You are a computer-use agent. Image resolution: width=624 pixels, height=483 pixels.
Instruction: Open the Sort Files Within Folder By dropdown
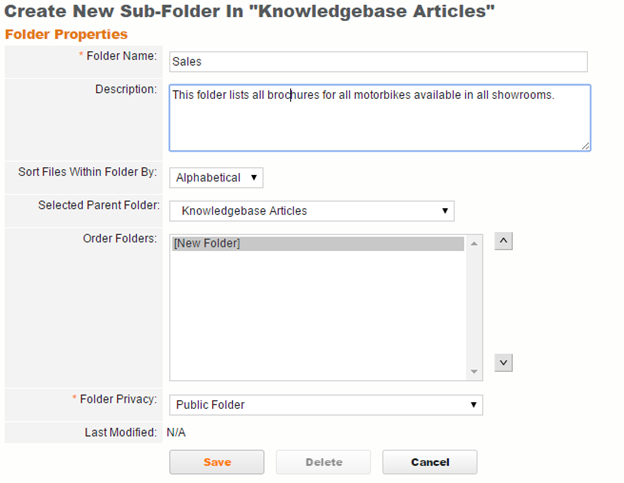click(x=216, y=178)
